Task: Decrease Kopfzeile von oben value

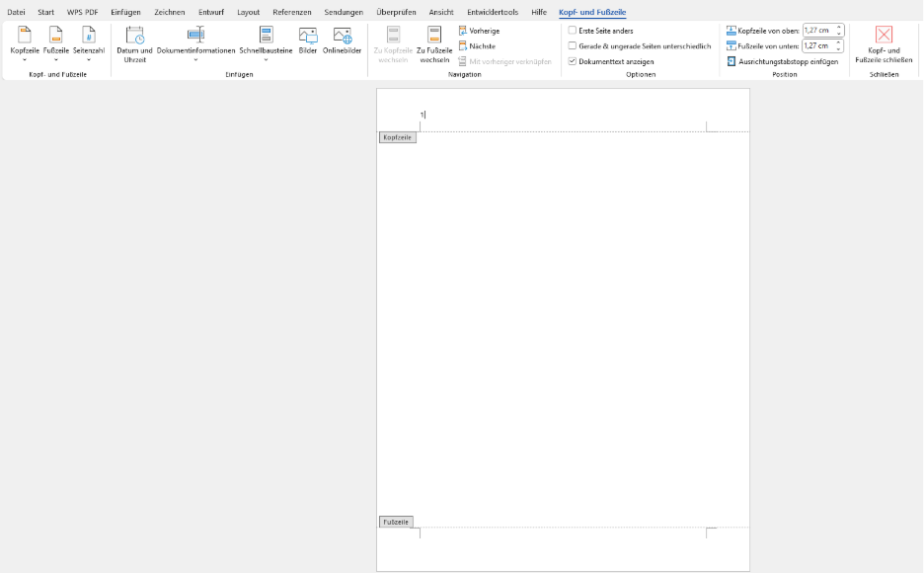Action: [x=838, y=34]
